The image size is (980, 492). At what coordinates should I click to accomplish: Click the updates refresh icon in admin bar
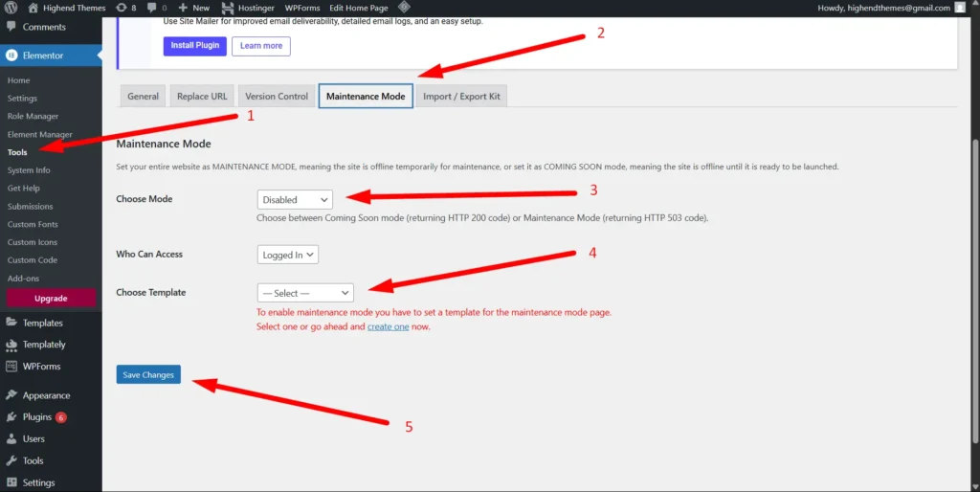(x=121, y=8)
